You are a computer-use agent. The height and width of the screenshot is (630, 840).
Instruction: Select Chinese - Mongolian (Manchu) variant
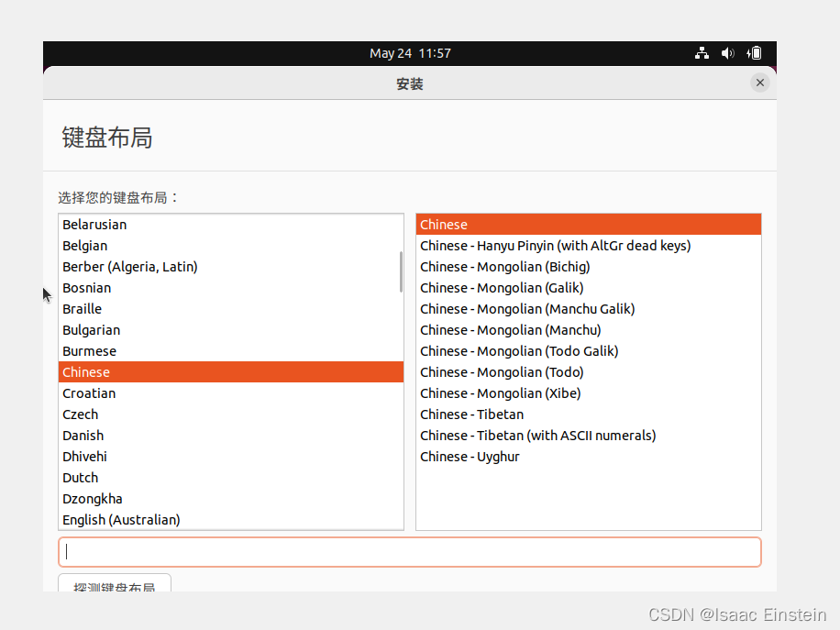tap(588, 330)
